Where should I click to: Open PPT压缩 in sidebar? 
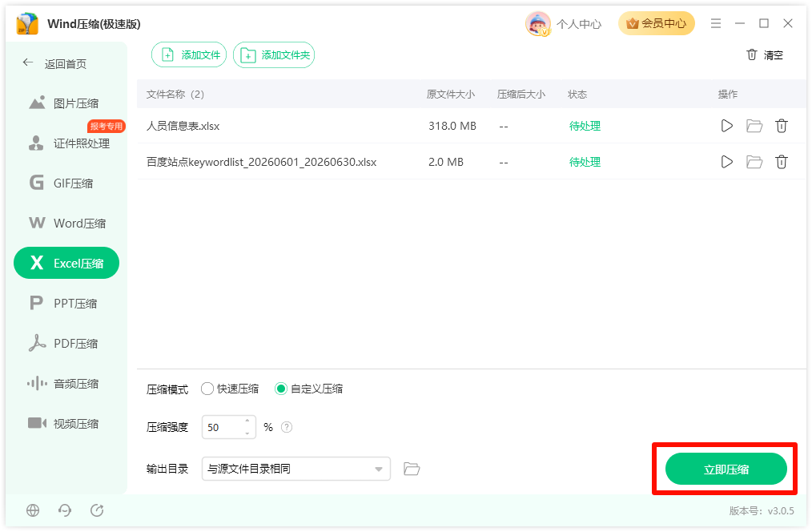click(x=66, y=304)
